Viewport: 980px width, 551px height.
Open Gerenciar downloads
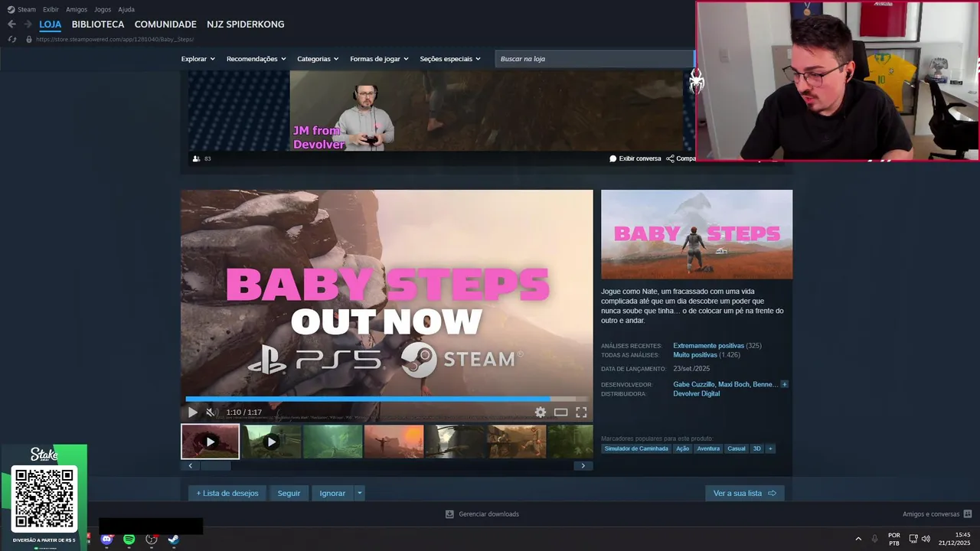point(482,514)
